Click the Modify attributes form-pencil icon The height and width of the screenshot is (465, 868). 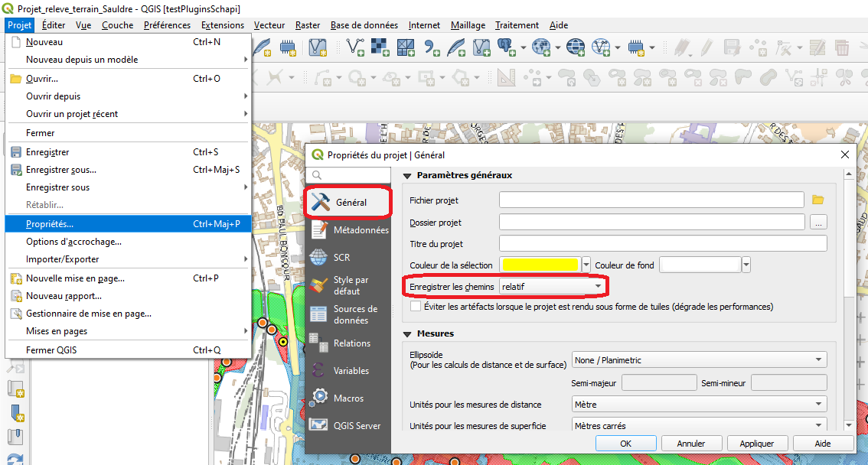pyautogui.click(x=817, y=47)
